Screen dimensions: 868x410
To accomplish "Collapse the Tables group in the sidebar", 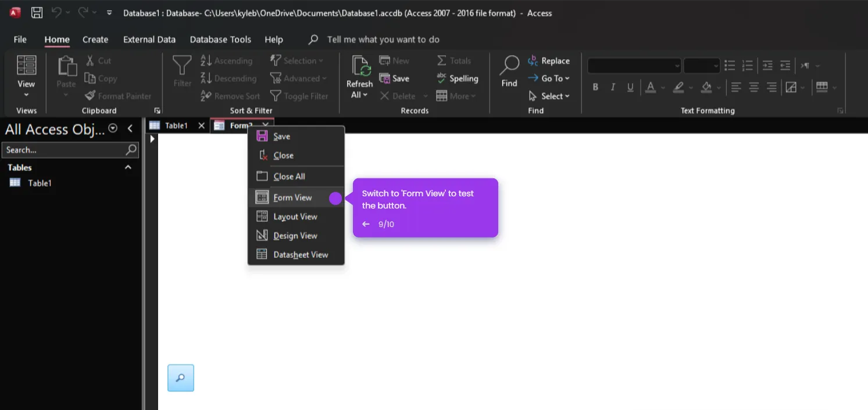I will (128, 167).
